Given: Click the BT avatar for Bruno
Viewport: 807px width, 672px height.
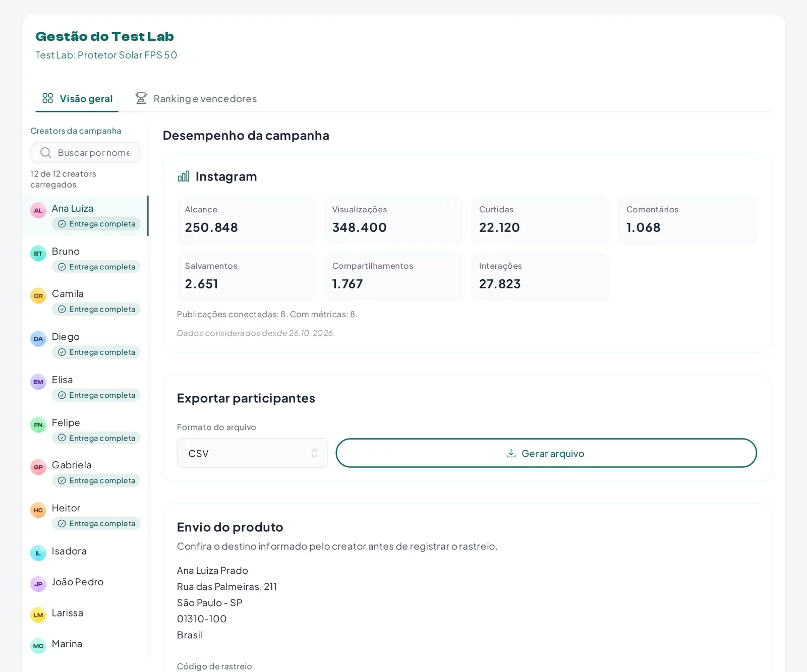Looking at the screenshot, I should (x=38, y=253).
